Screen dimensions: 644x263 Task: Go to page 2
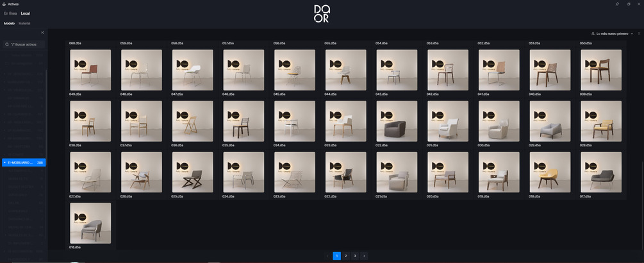tap(346, 255)
